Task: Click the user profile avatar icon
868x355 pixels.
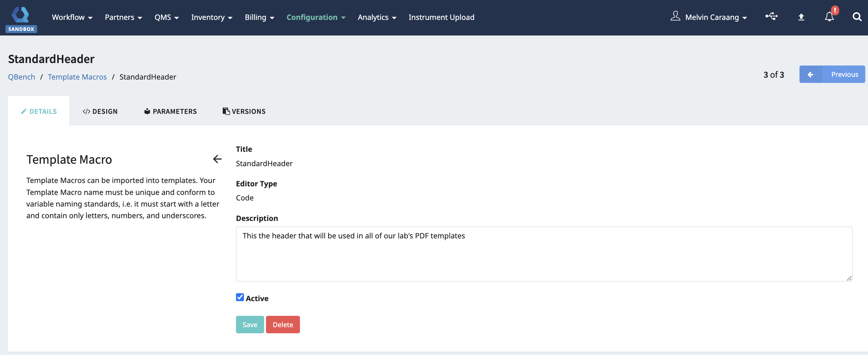Action: [675, 16]
